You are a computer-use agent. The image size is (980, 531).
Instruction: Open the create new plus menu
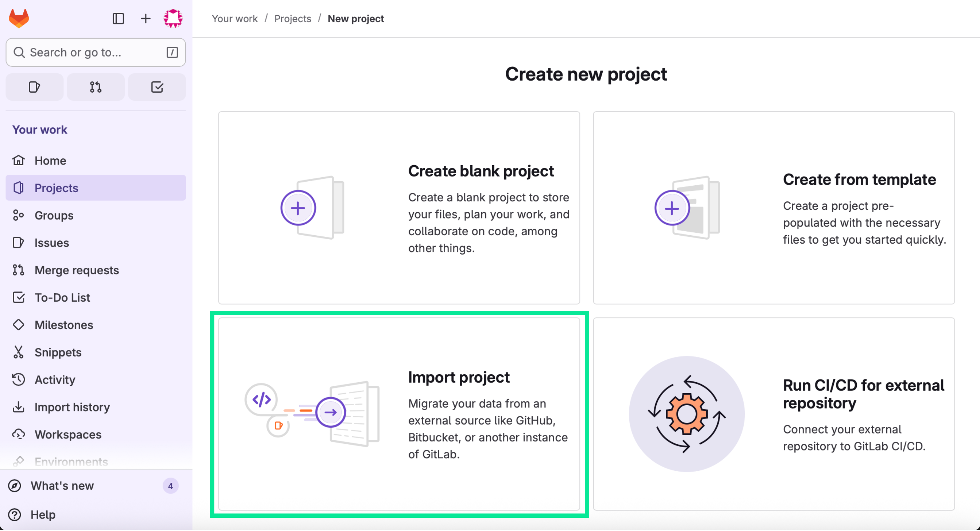tap(145, 18)
